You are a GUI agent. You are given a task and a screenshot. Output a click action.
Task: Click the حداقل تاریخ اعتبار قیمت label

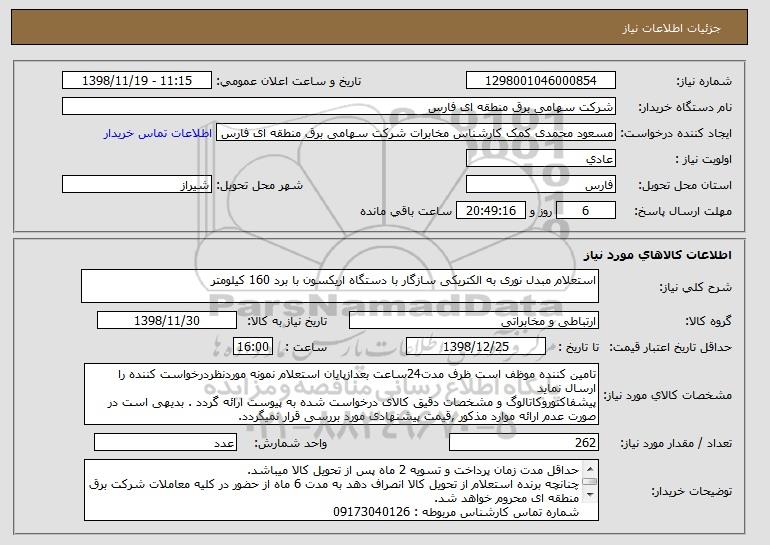point(671,348)
